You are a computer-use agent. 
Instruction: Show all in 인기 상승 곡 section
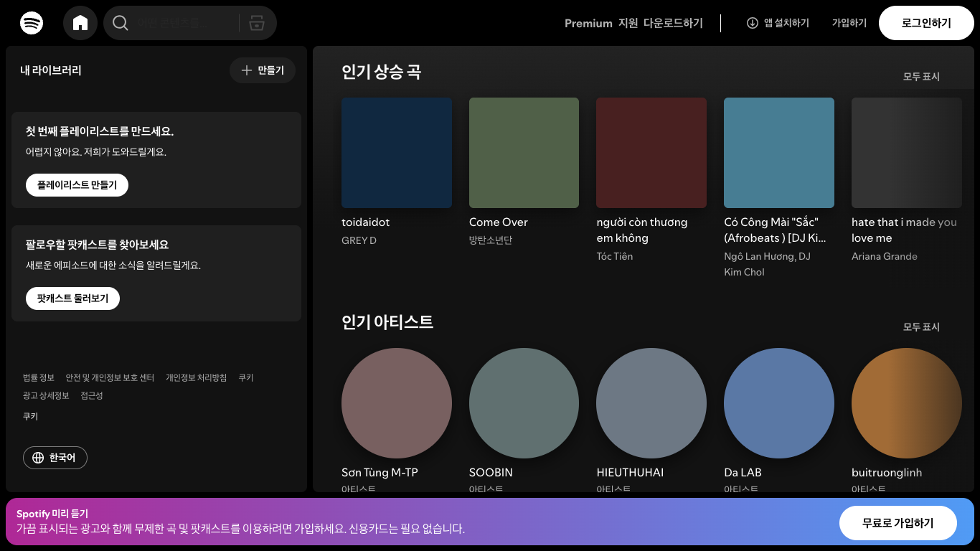click(921, 77)
